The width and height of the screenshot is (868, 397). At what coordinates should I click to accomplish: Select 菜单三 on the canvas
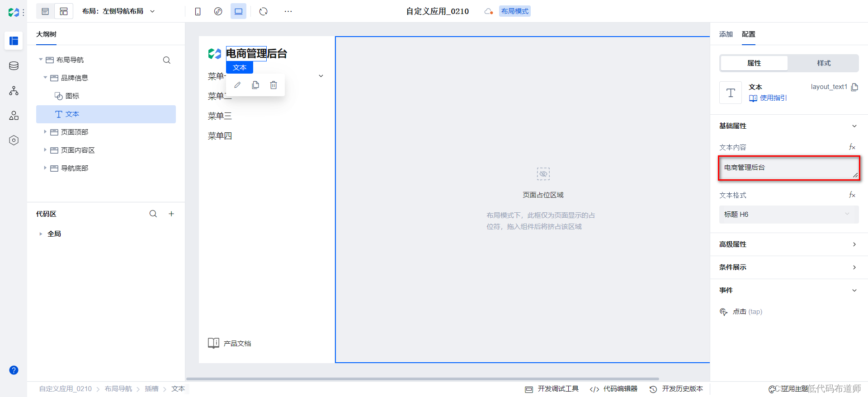pyautogui.click(x=220, y=116)
